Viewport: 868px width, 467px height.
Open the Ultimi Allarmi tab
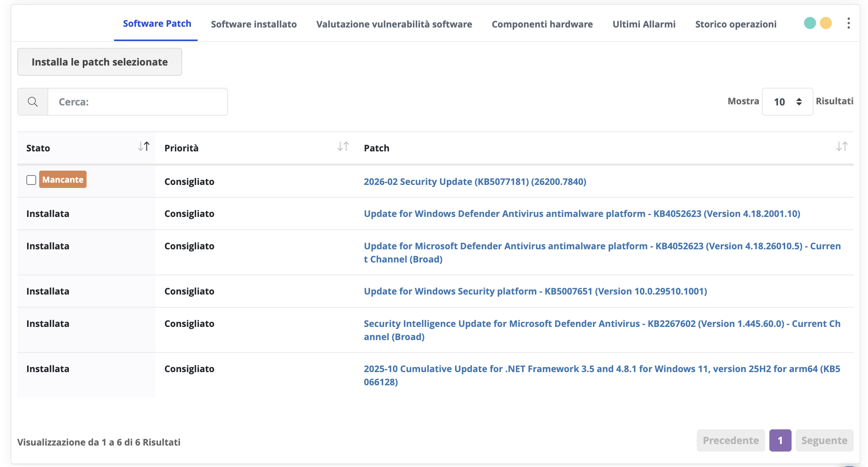[x=644, y=24]
